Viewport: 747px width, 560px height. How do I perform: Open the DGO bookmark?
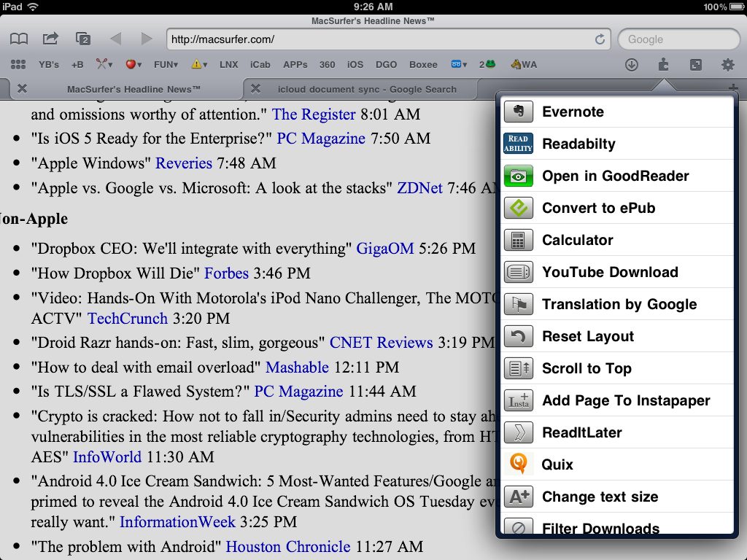pyautogui.click(x=386, y=64)
